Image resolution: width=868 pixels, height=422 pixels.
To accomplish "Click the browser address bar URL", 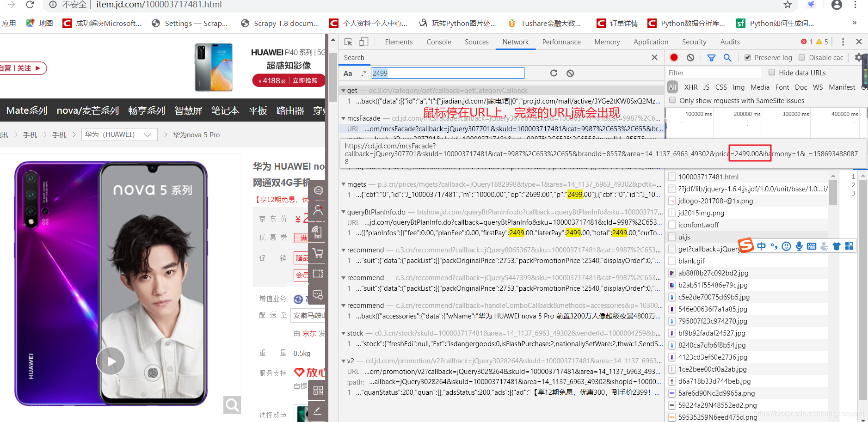I will click(159, 5).
